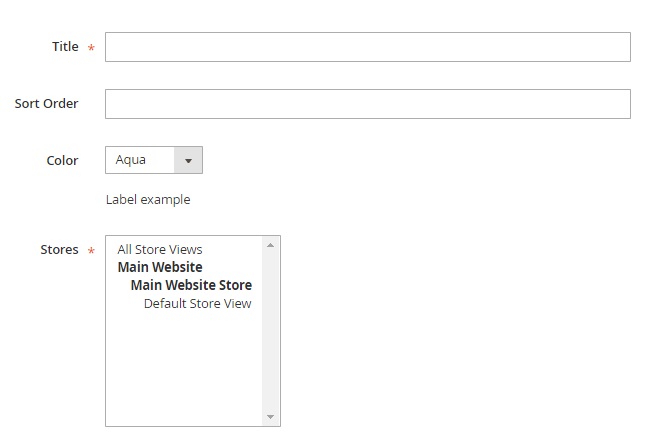Click the Stores list scroll down arrow

click(x=270, y=417)
